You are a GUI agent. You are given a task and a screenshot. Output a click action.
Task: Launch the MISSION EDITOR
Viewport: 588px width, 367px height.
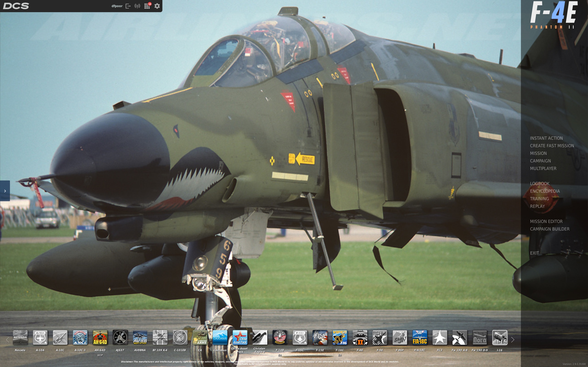click(546, 221)
